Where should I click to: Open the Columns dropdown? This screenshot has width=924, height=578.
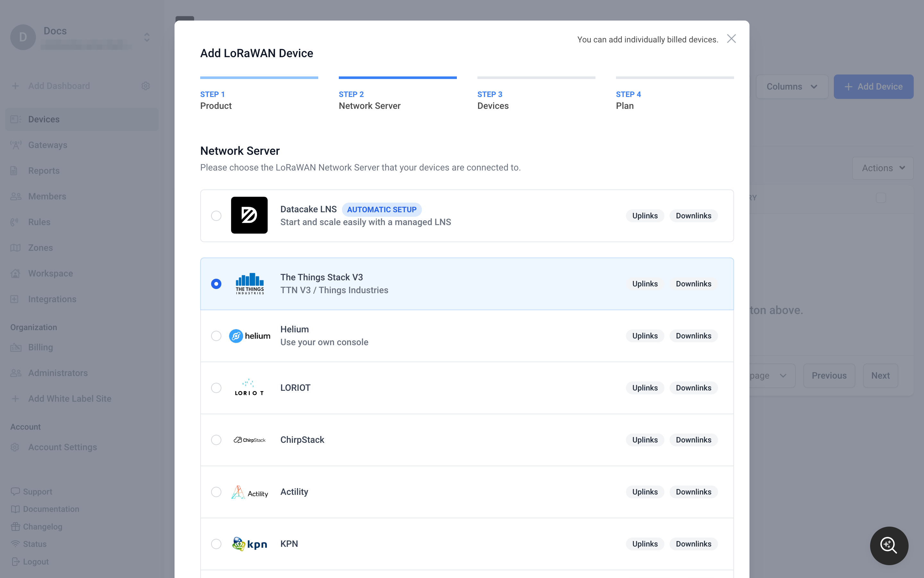coord(792,86)
